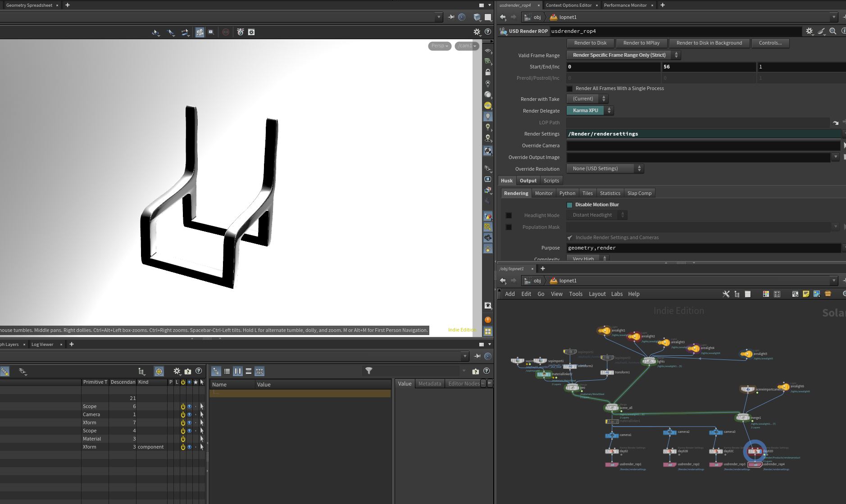This screenshot has width=846, height=504.
Task: Go back in parameter pane history
Action: point(503,17)
